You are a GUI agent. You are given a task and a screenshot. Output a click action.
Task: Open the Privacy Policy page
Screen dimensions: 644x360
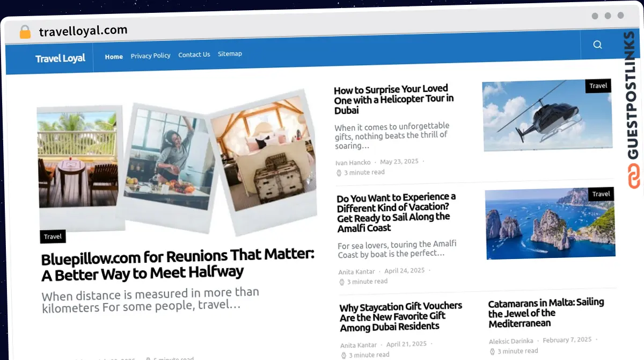click(x=150, y=55)
